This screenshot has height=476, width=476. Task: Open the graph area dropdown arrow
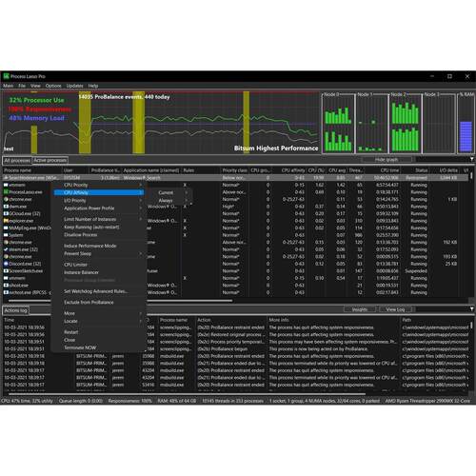[x=472, y=159]
